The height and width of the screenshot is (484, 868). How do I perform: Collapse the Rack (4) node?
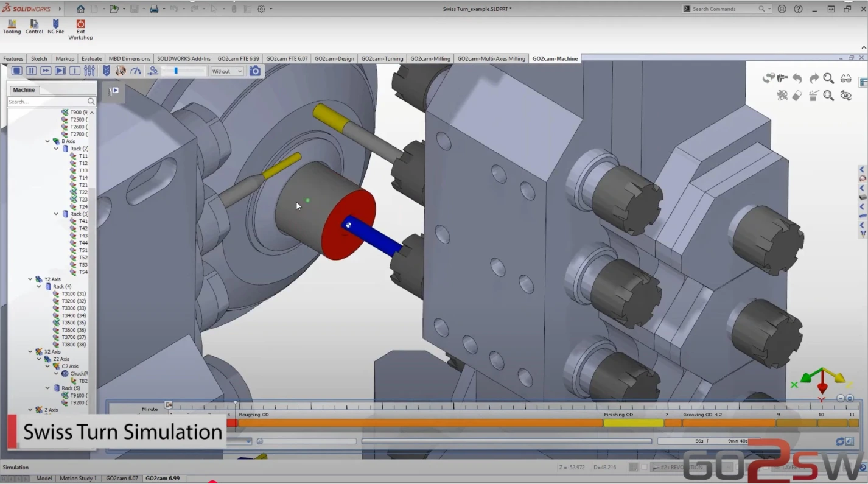[39, 287]
